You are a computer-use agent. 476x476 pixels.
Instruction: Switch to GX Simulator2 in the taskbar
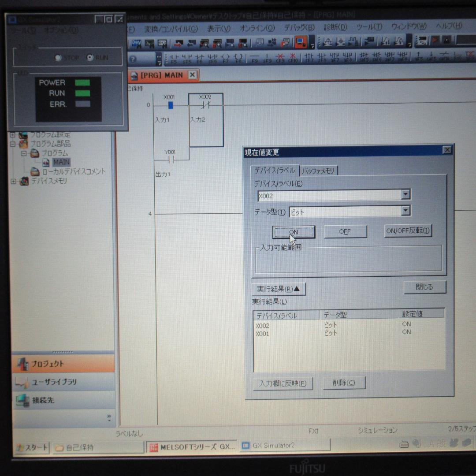[284, 445]
